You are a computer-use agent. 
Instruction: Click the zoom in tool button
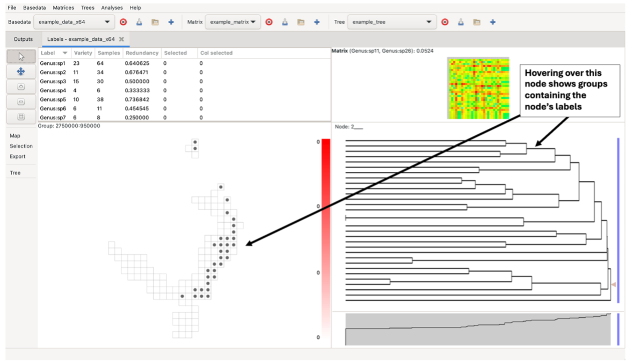click(x=21, y=86)
